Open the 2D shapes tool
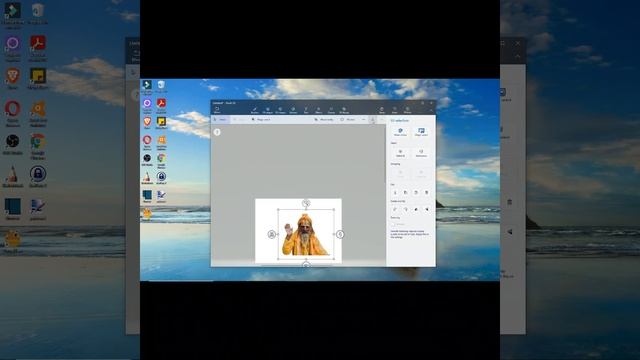 pyautogui.click(x=268, y=111)
